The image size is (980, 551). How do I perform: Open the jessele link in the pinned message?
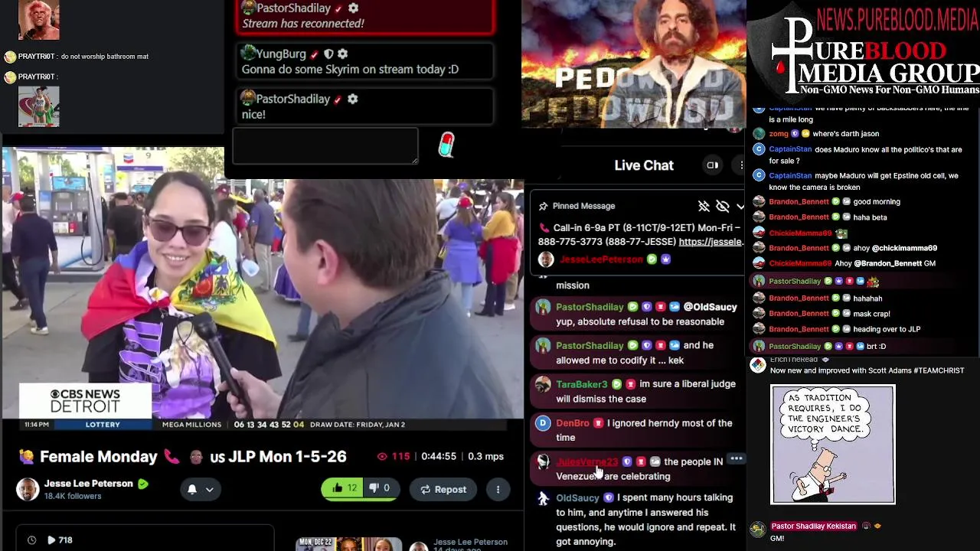coord(710,242)
